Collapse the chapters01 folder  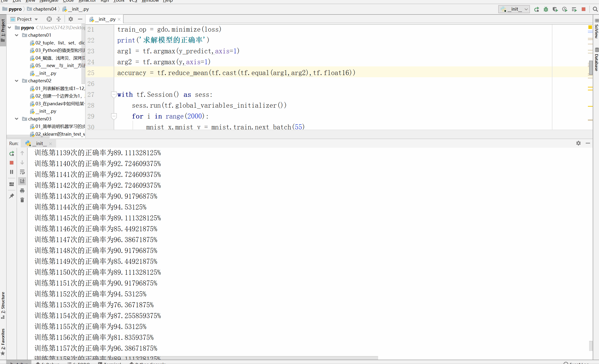[x=16, y=35]
